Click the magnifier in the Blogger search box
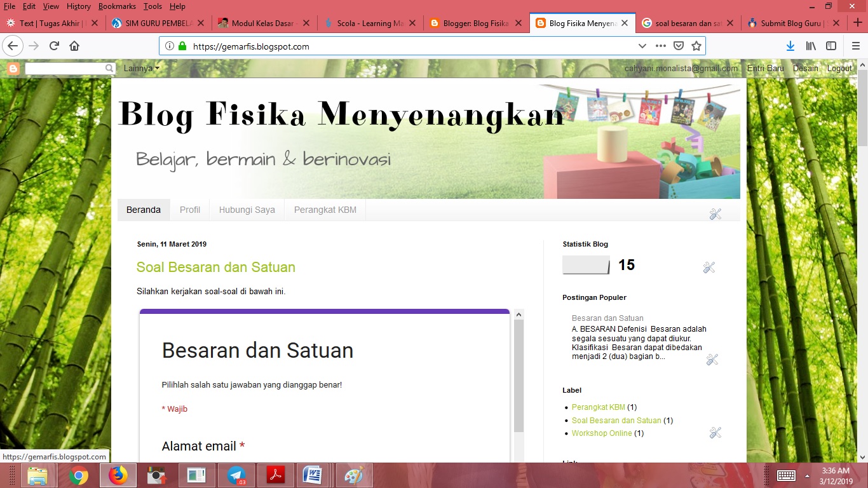Screen dimensions: 868x488 (109, 68)
